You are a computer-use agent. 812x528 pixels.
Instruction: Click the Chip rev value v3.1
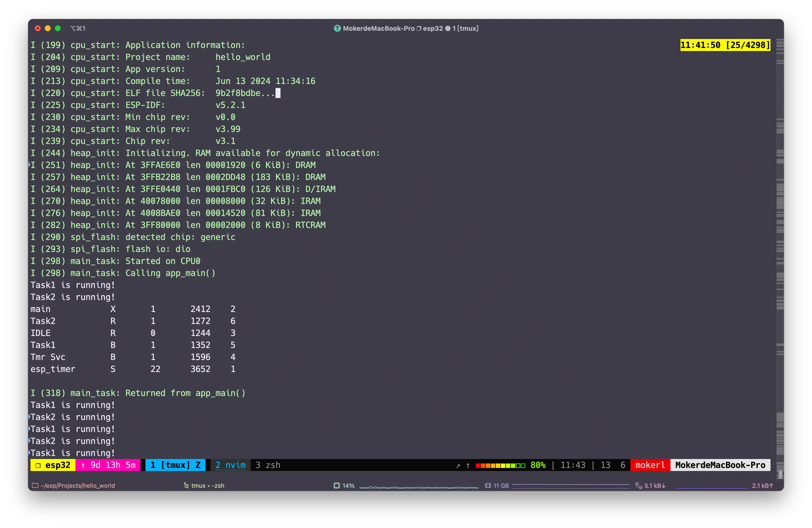click(225, 141)
